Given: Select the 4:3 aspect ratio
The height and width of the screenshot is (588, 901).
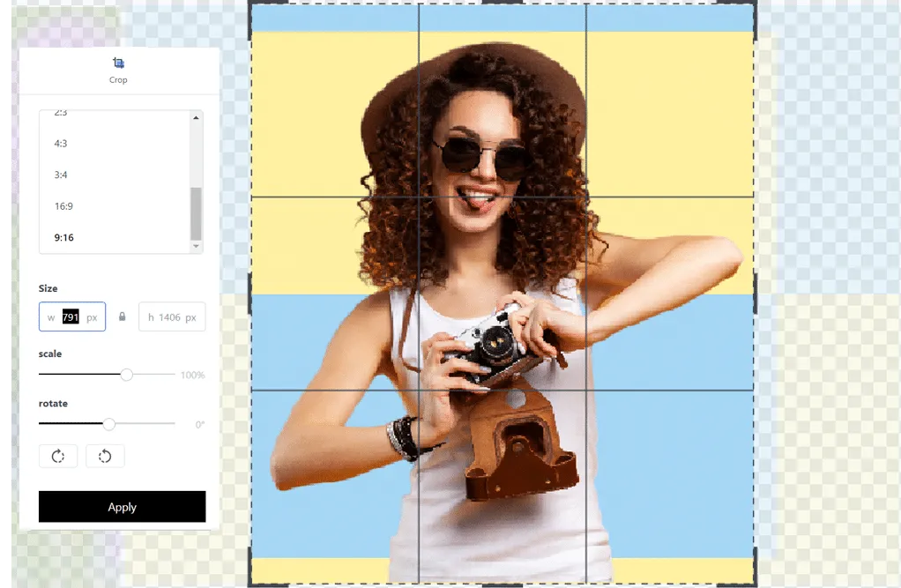Looking at the screenshot, I should coord(61,143).
